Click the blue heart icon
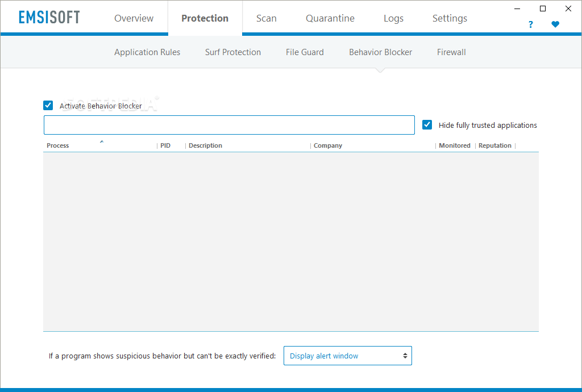The height and width of the screenshot is (392, 582). (555, 24)
